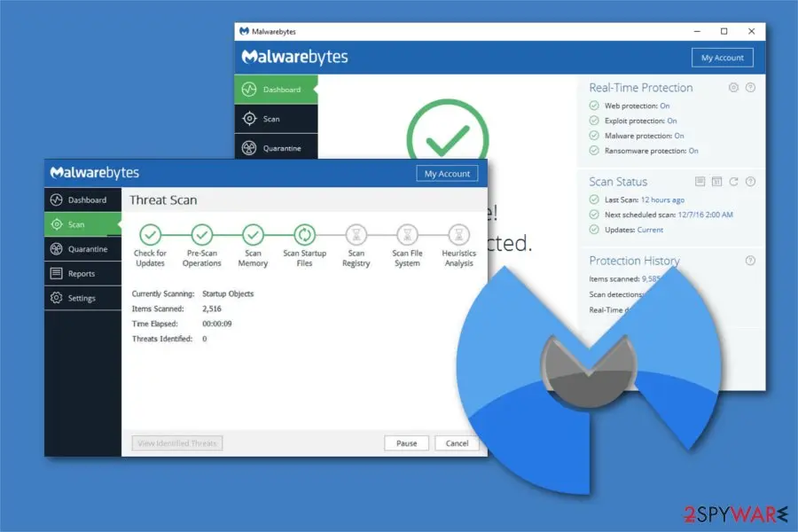The width and height of the screenshot is (798, 532).
Task: Open scan scheduler calendar icon
Action: [x=716, y=182]
